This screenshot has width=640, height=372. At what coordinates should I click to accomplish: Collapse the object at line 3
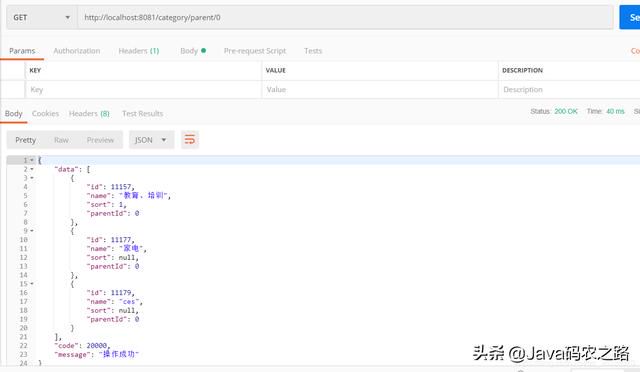pyautogui.click(x=32, y=178)
